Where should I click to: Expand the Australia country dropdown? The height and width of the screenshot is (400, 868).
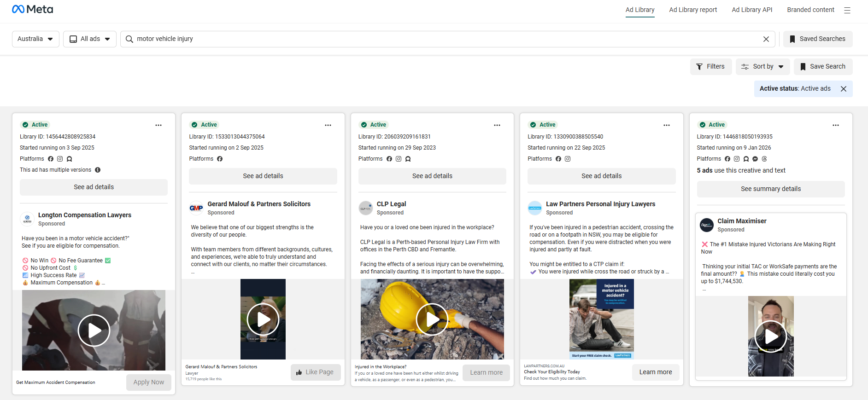pos(35,39)
